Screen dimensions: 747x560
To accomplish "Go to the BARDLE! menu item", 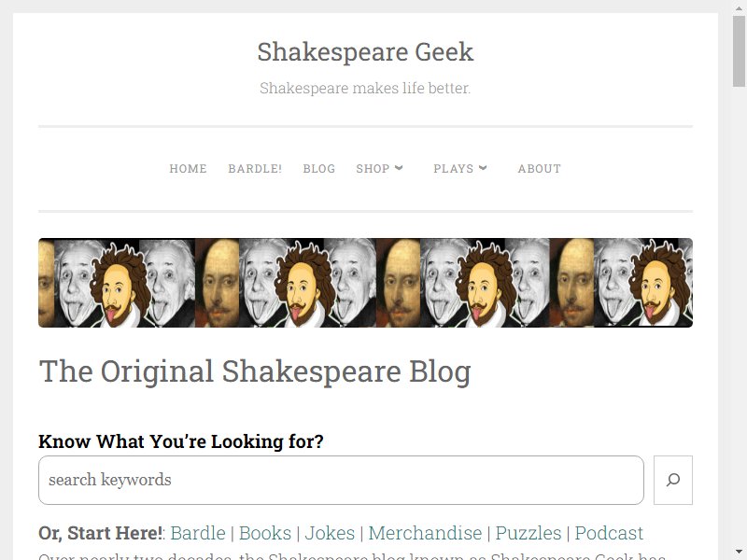I will click(255, 169).
